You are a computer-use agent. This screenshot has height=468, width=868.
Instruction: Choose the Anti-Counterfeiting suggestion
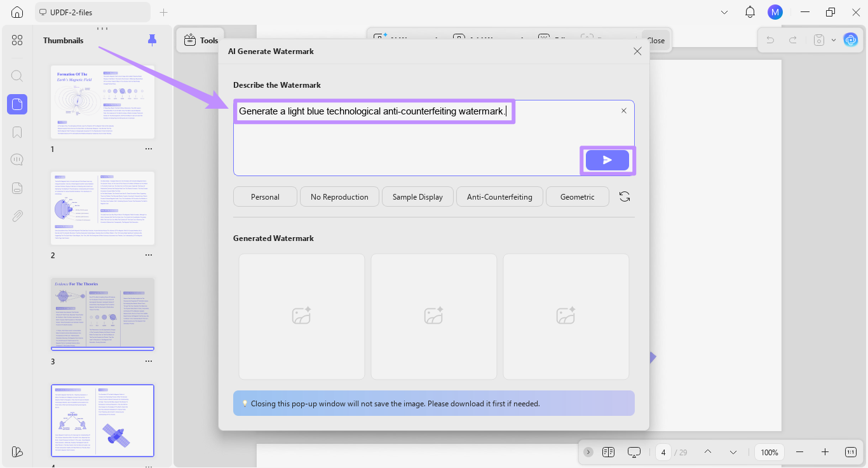(499, 196)
